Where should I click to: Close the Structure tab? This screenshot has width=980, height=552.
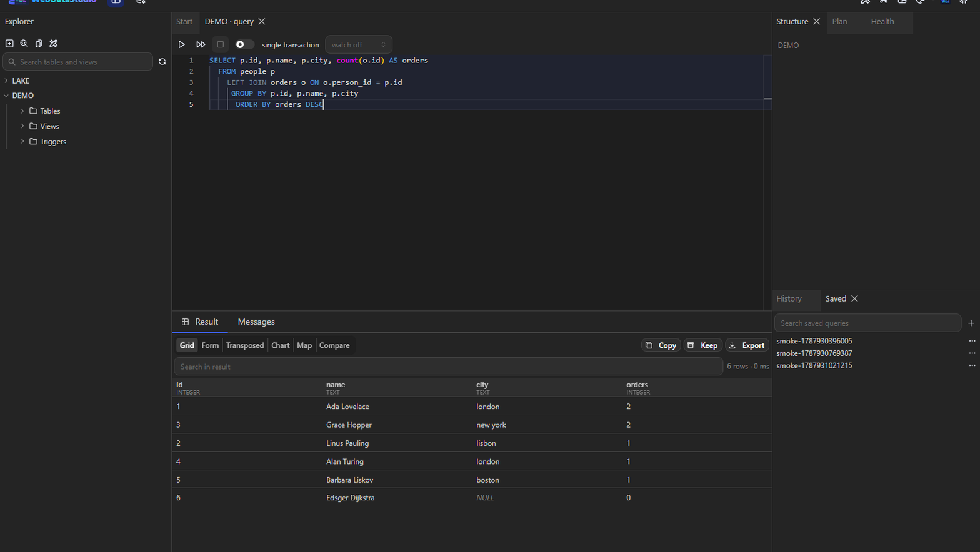click(x=816, y=21)
